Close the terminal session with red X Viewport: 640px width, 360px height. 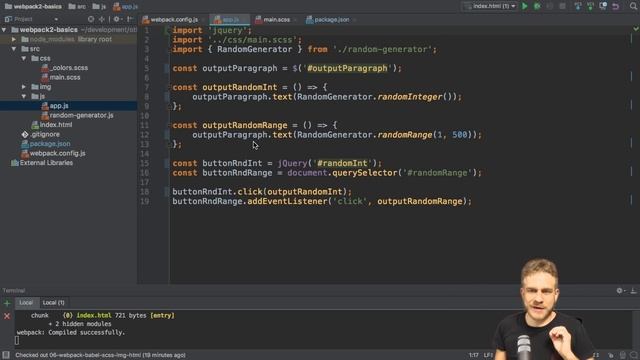click(7, 316)
